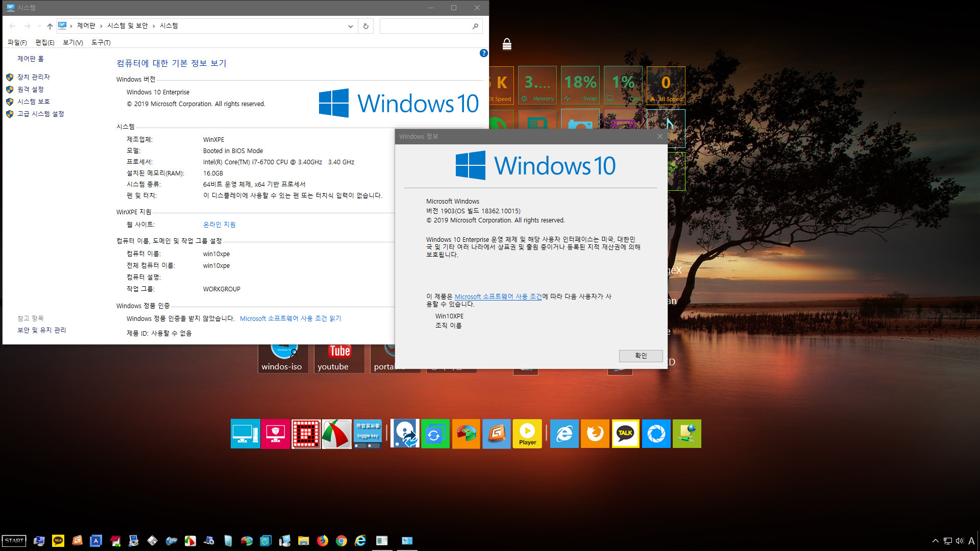980x551 pixels.
Task: Open Internet Explorer from taskbar
Action: point(360,541)
